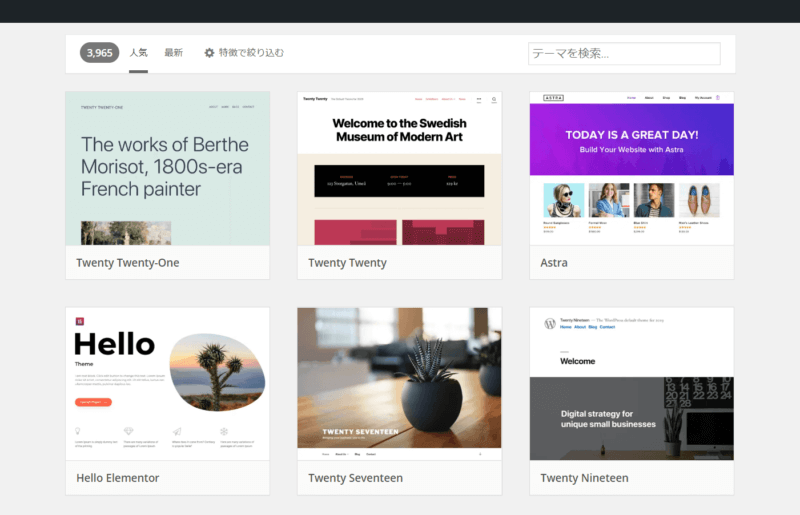Click the Astra logo in the Astra preview
The width and height of the screenshot is (800, 515).
pyautogui.click(x=553, y=98)
